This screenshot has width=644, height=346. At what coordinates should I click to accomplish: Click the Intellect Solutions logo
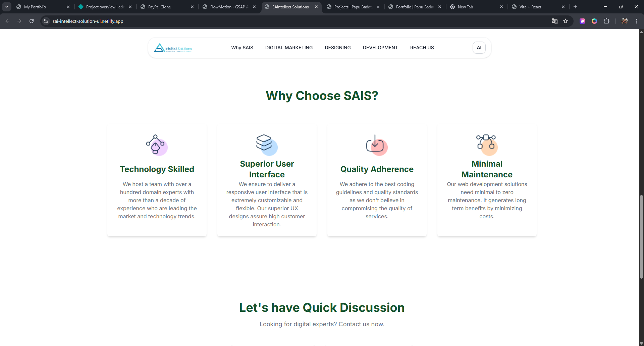(x=173, y=48)
